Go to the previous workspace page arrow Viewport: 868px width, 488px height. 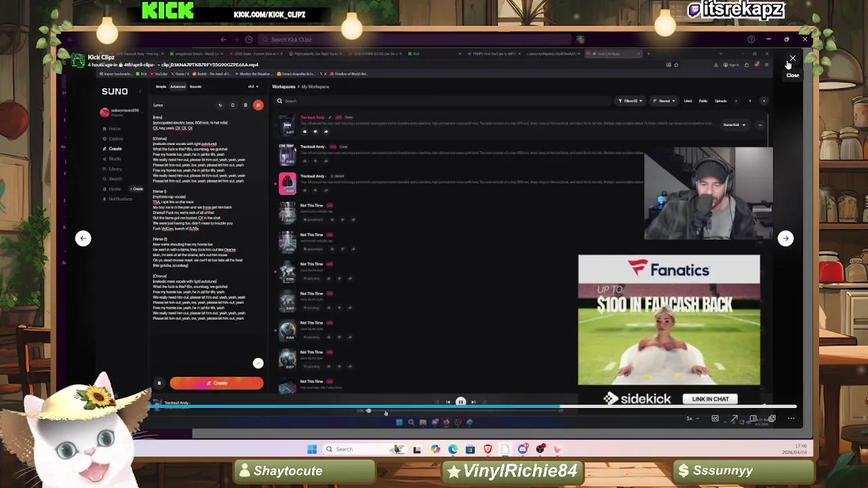(x=736, y=101)
